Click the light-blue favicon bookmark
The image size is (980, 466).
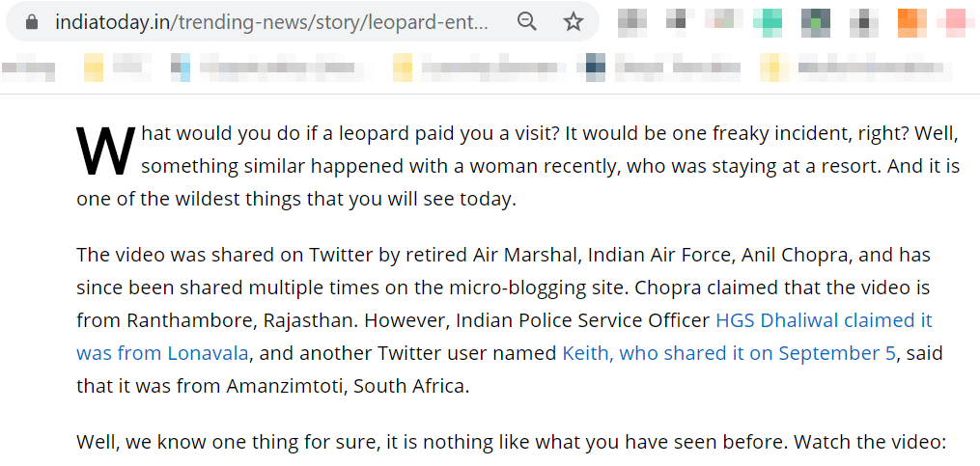click(181, 69)
